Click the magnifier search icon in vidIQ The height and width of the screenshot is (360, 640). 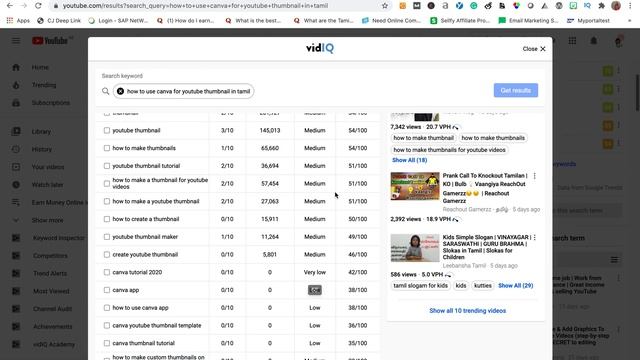click(106, 91)
